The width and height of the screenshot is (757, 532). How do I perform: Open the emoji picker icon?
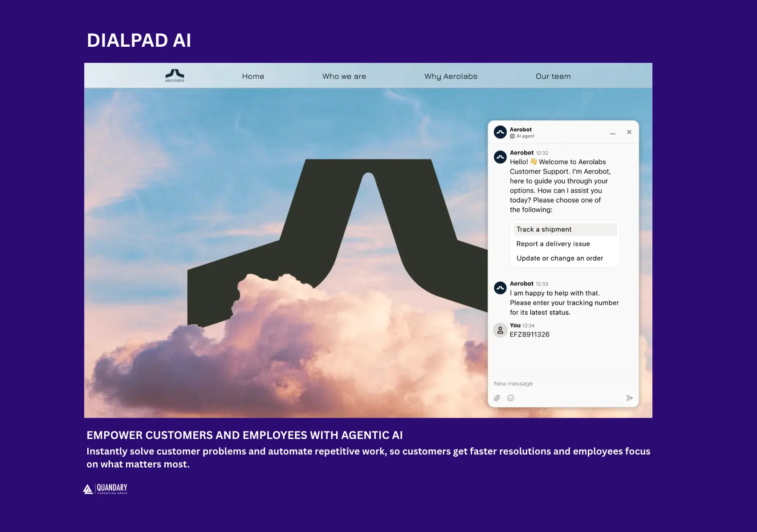point(511,398)
